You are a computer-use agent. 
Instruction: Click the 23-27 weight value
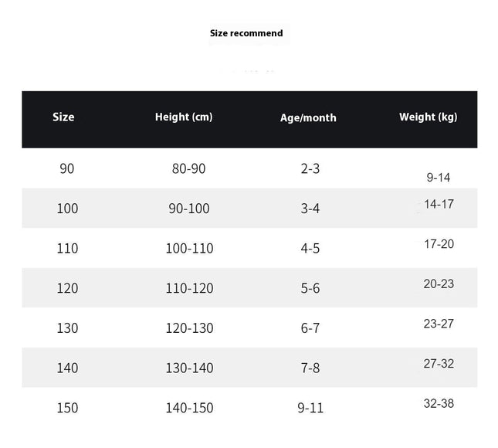pyautogui.click(x=439, y=324)
